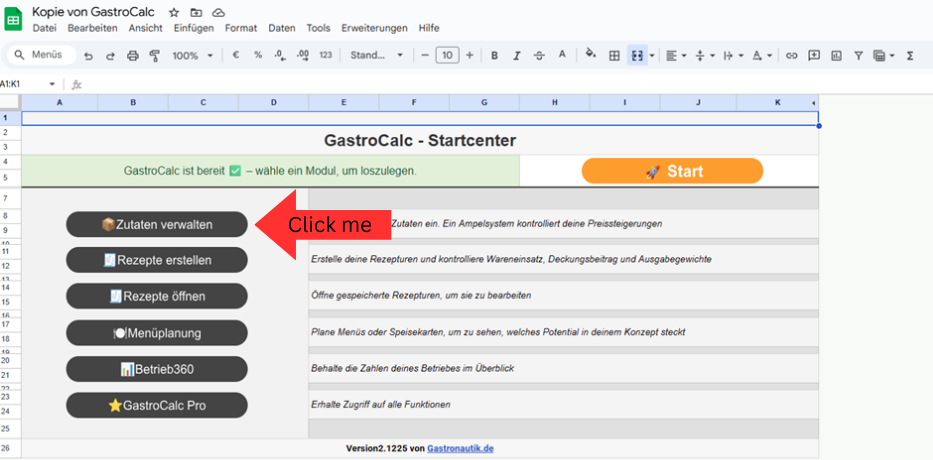Check the cloud save status icon
This screenshot has width=933, height=460.
click(x=218, y=12)
